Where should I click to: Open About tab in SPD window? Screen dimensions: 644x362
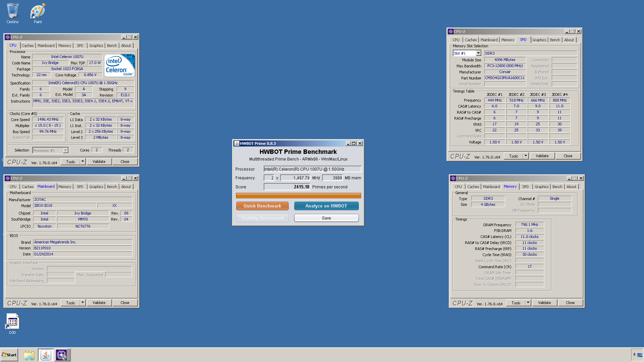569,40
